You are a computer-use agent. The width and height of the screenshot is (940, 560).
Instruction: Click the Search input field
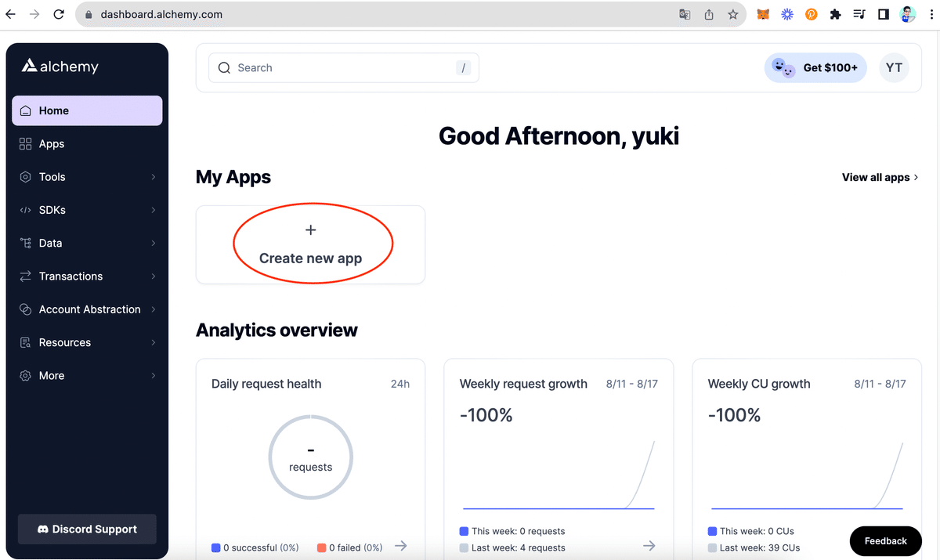tap(344, 68)
